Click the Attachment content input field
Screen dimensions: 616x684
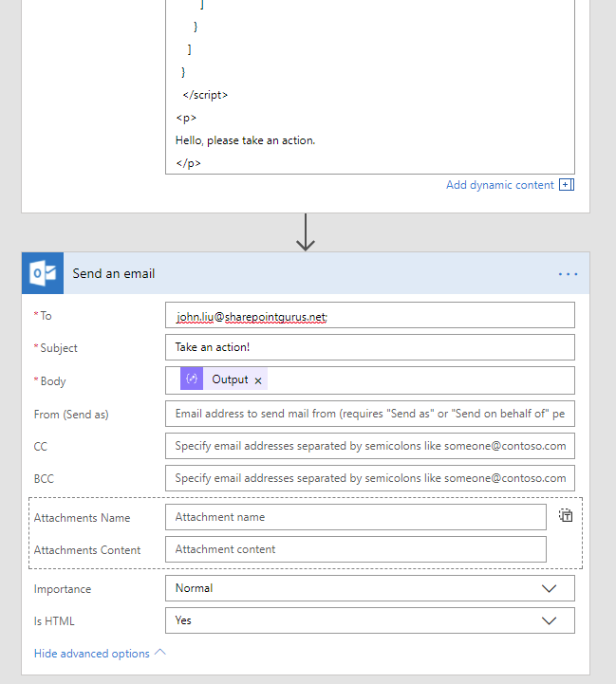coord(356,549)
